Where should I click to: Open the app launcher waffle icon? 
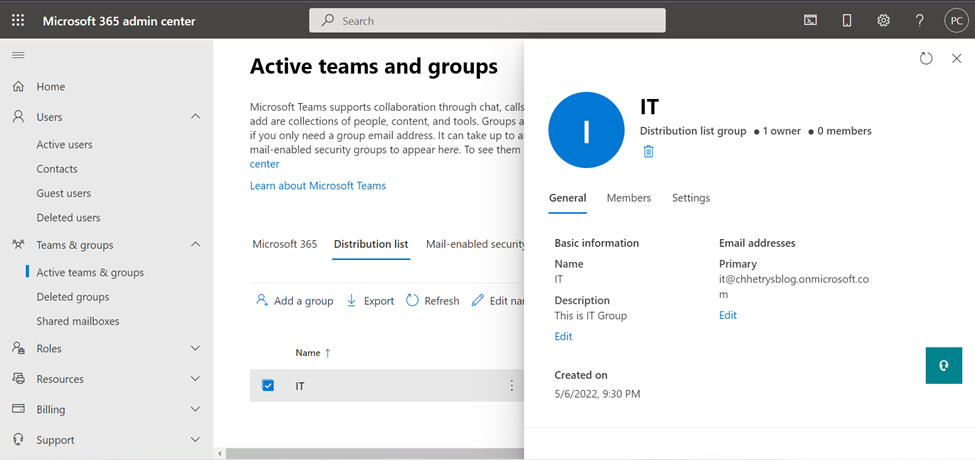coord(18,21)
